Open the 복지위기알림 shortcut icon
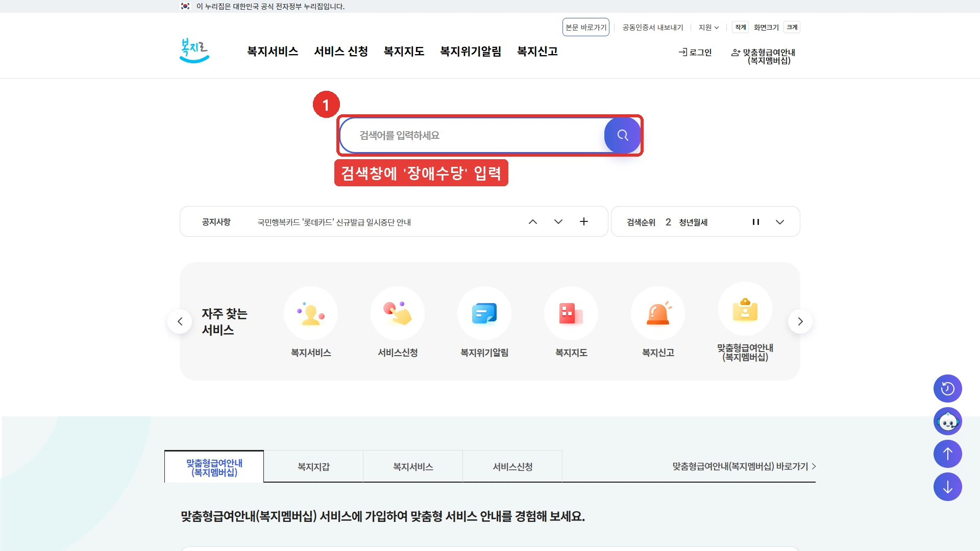 coord(484,313)
